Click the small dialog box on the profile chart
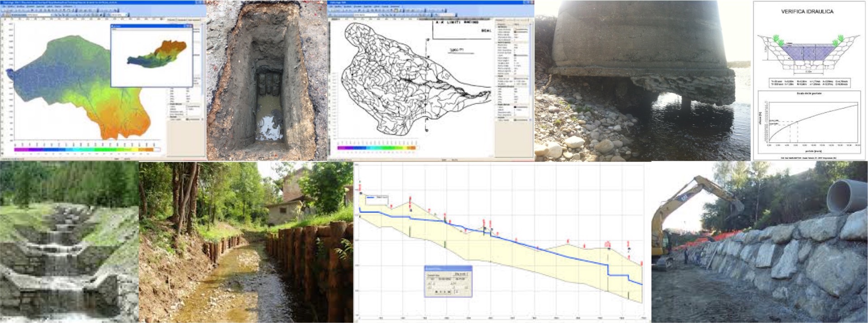Viewport: 868px width, 323px height. 448,281
